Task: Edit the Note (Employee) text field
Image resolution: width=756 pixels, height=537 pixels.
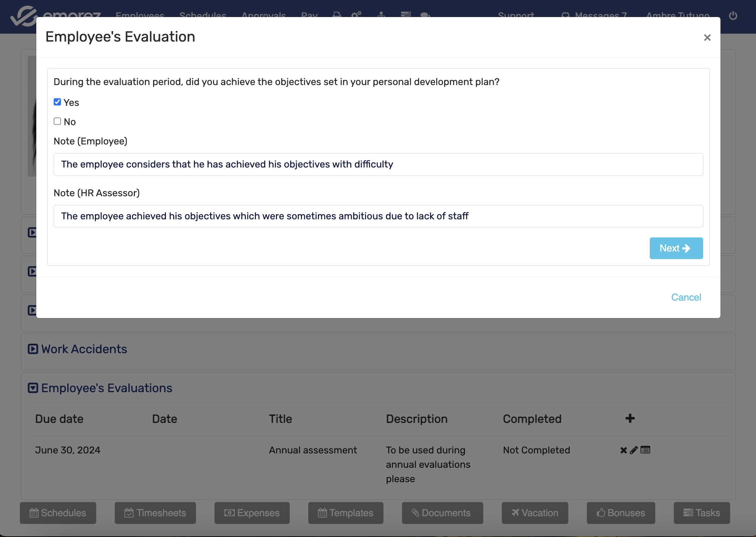Action: pyautogui.click(x=378, y=165)
